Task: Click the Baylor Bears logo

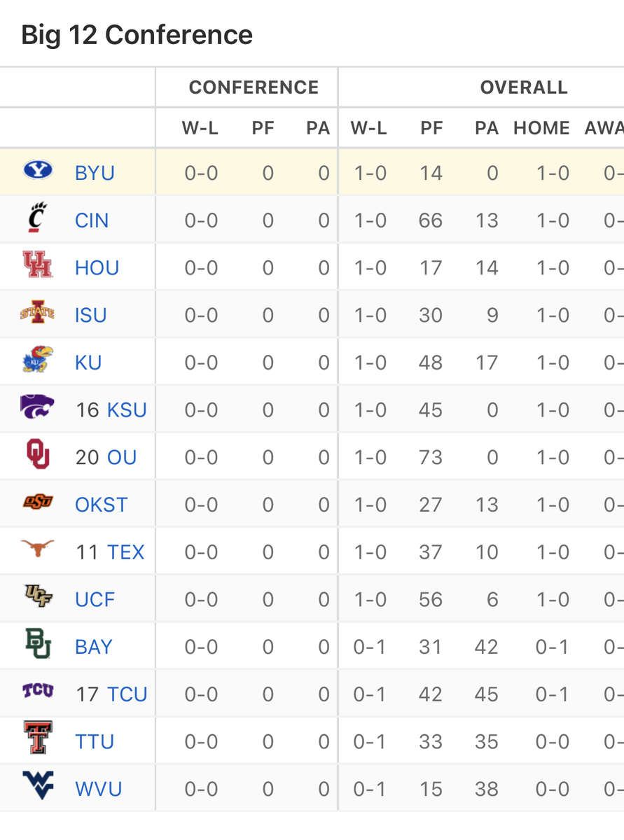Action: [39, 646]
